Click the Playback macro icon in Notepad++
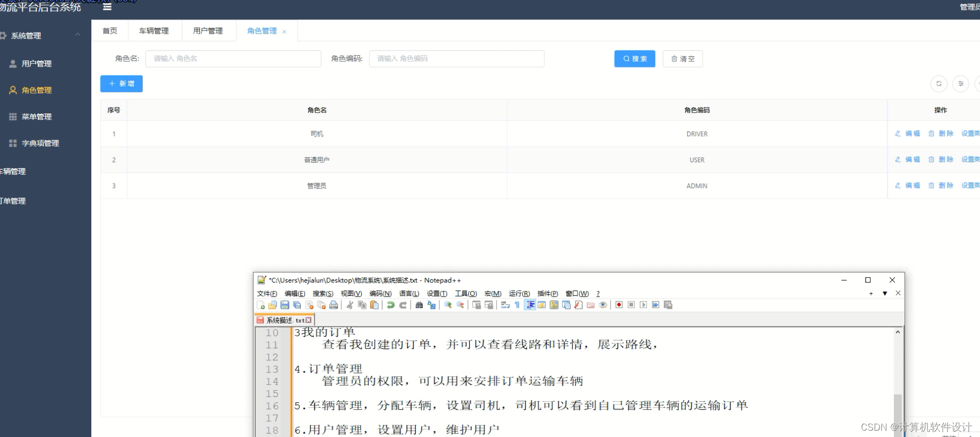Screen dimensions: 980x437 [644, 305]
